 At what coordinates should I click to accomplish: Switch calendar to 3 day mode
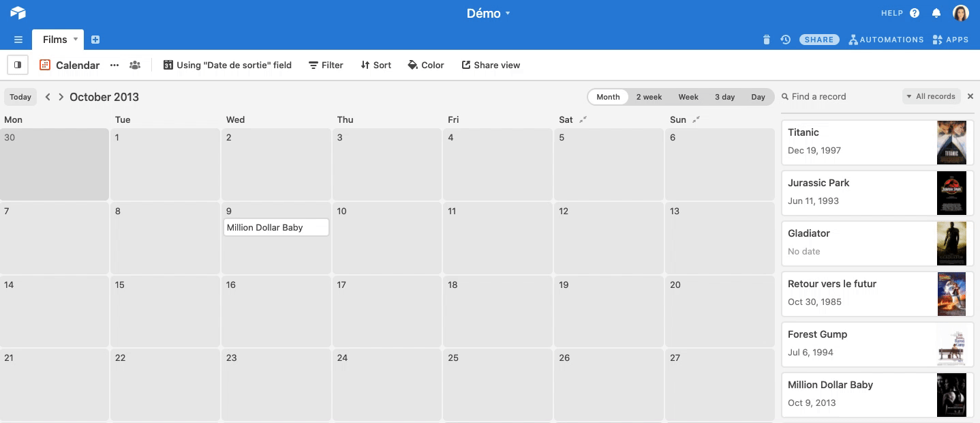(724, 97)
